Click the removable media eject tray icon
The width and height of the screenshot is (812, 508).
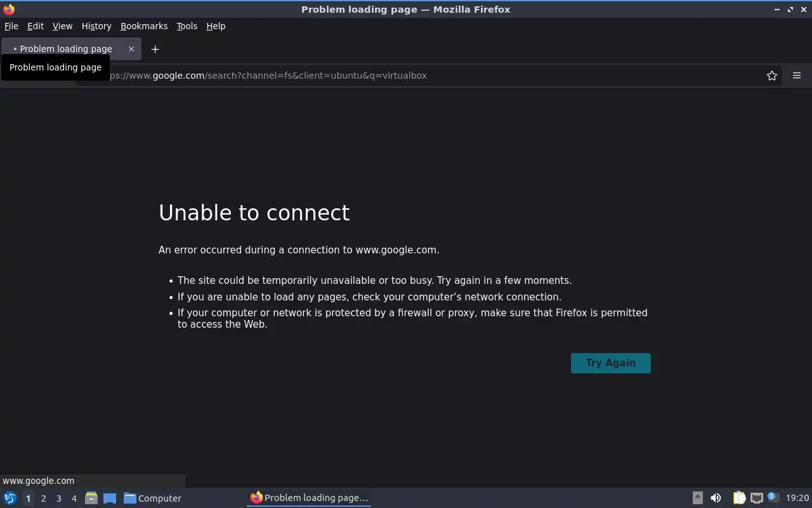(697, 498)
